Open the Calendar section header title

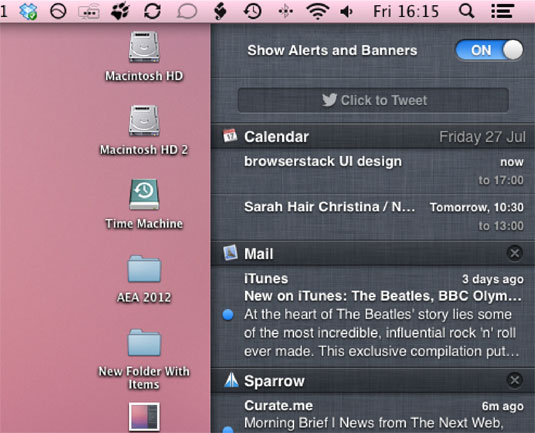coord(276,137)
